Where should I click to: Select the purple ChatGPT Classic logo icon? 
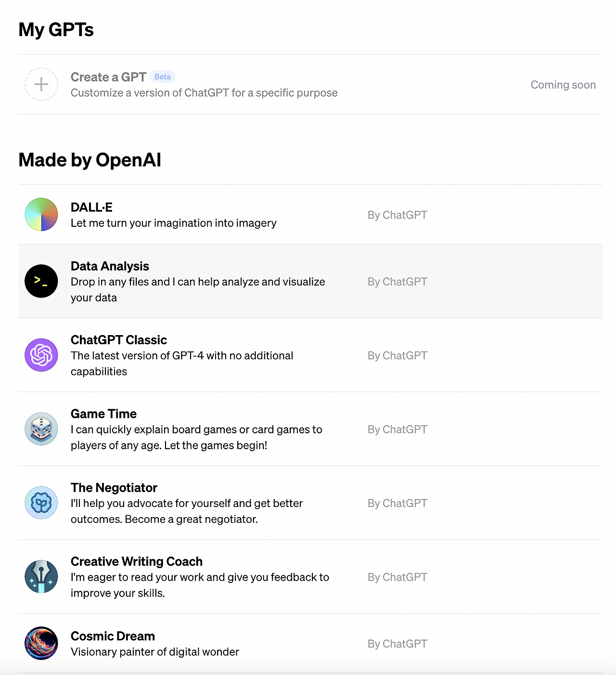pyautogui.click(x=41, y=355)
